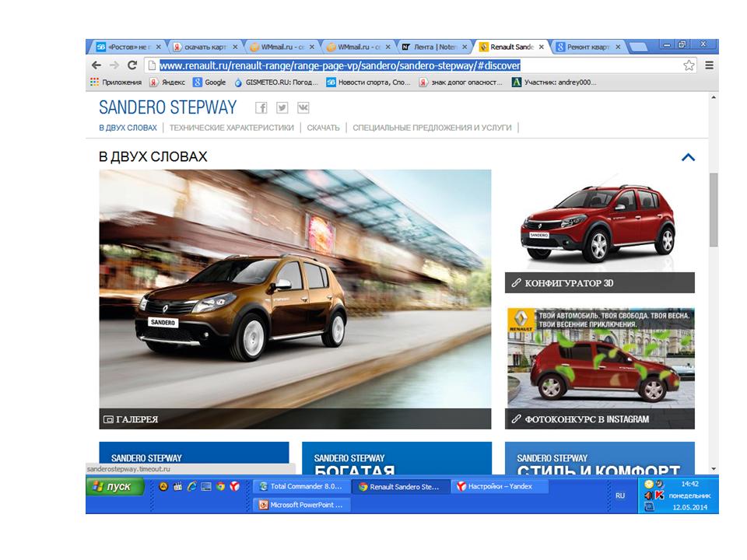The image size is (747, 560).
Task: Click the scrollbar down arrow
Action: [x=714, y=469]
